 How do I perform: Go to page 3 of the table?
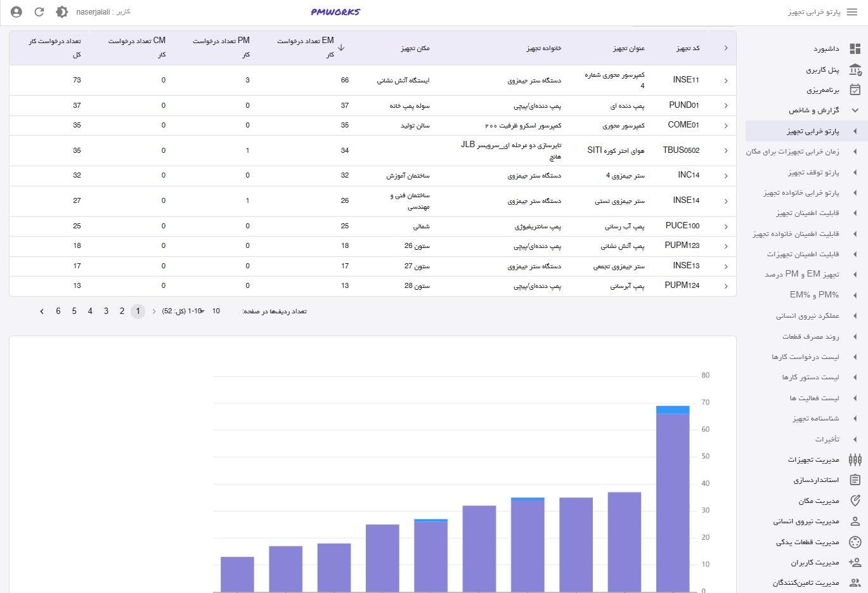tap(106, 311)
